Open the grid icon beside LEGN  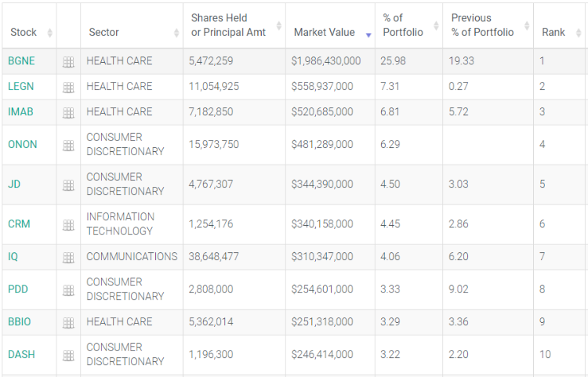pyautogui.click(x=68, y=88)
